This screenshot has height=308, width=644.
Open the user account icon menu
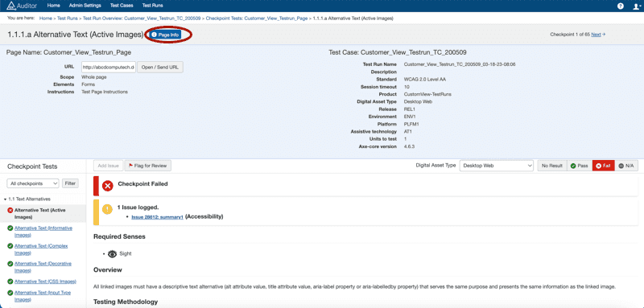(x=636, y=6)
